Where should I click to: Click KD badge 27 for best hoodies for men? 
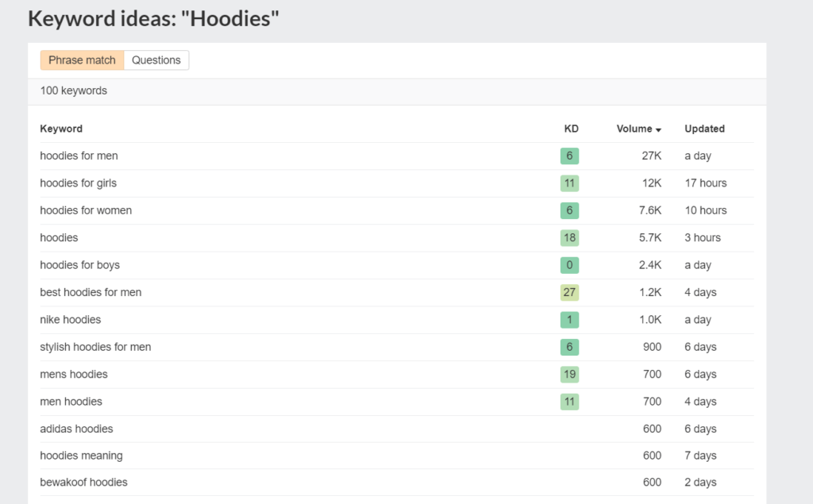point(569,292)
